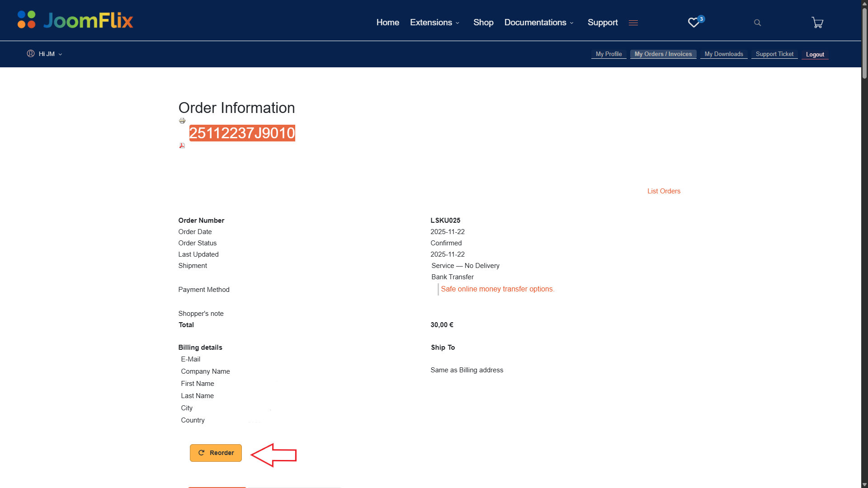This screenshot has width=868, height=488.
Task: Expand the Extensions dropdown menu
Action: click(434, 23)
